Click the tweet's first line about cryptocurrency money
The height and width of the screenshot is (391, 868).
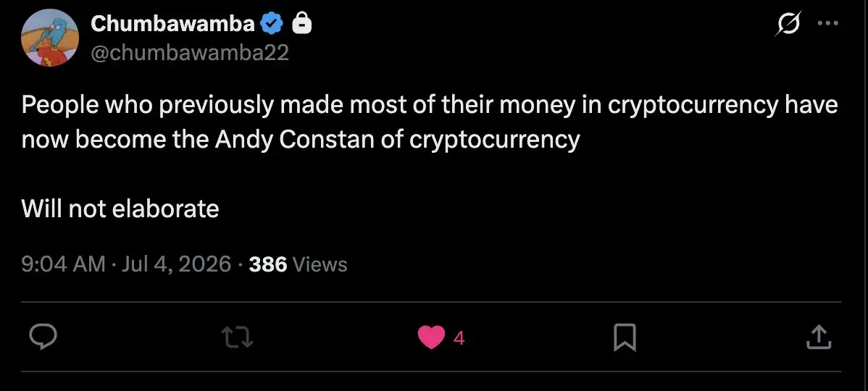[x=430, y=106]
